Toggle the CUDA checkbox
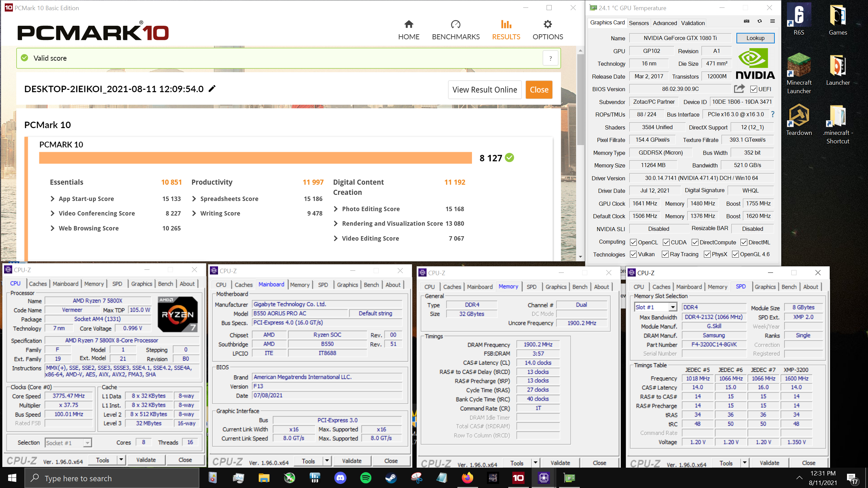The height and width of the screenshot is (488, 868). coord(666,242)
